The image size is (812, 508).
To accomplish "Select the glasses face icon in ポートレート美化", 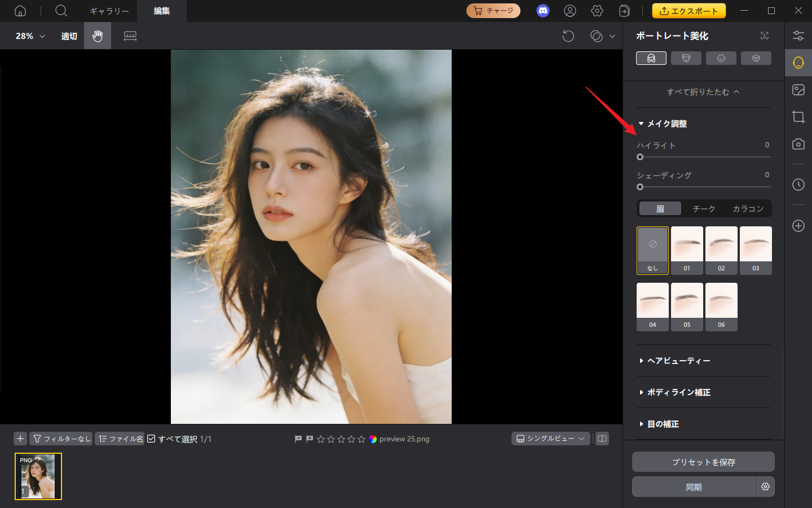I will pyautogui.click(x=756, y=58).
